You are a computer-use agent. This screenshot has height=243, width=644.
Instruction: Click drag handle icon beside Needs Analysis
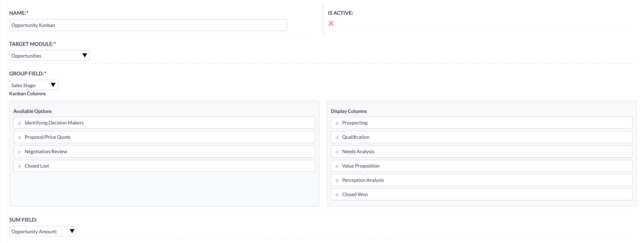pyautogui.click(x=337, y=152)
